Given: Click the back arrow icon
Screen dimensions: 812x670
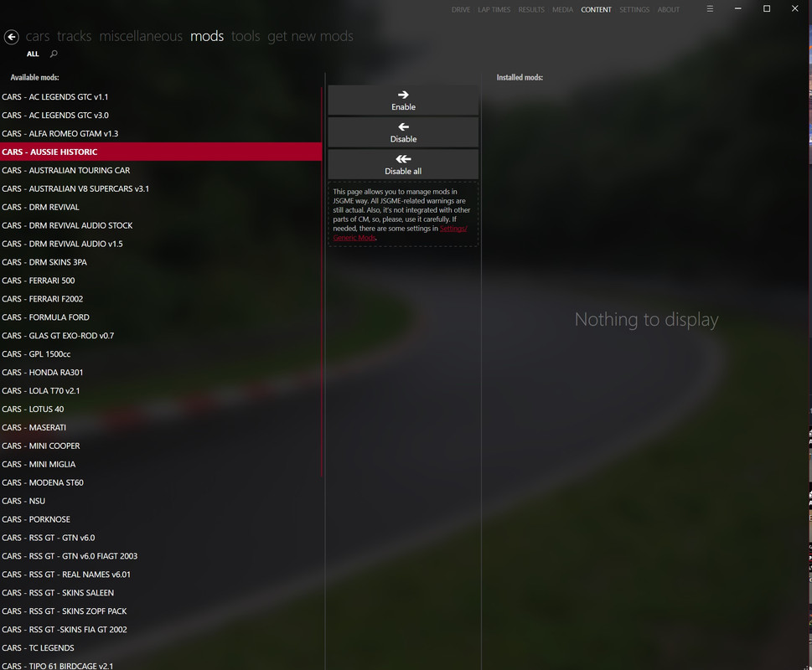Looking at the screenshot, I should click(x=12, y=37).
